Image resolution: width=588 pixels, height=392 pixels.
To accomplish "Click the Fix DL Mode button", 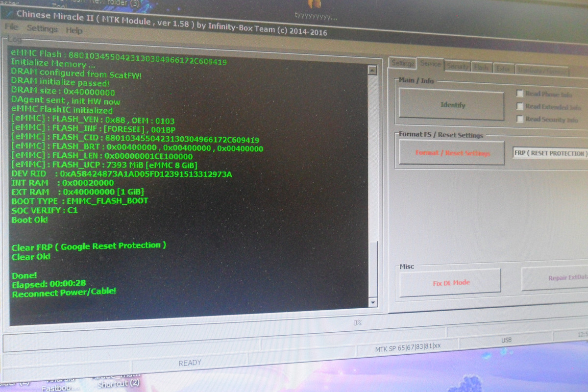I will click(x=450, y=282).
